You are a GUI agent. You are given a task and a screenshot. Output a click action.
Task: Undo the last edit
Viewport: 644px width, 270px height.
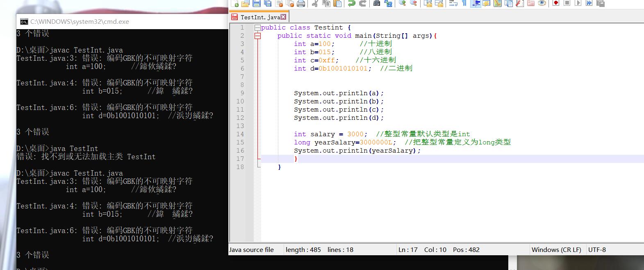[351, 3]
